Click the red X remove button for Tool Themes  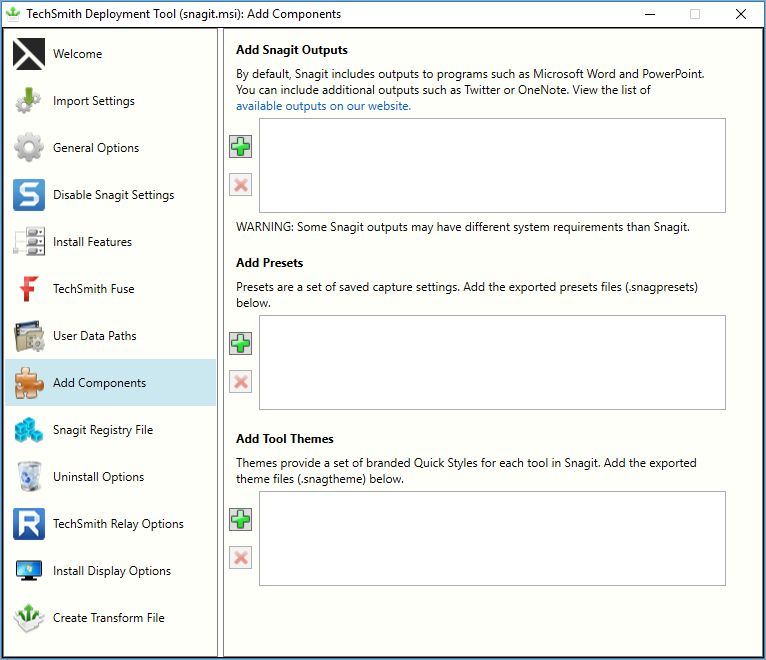click(x=240, y=557)
